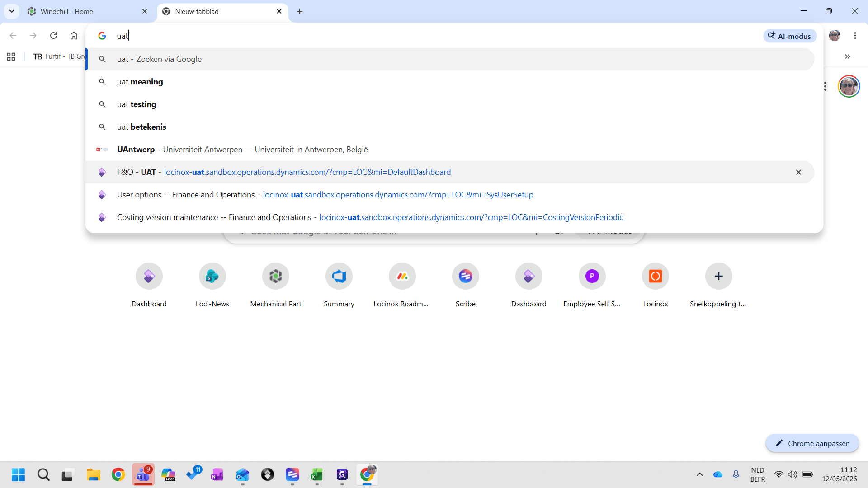Open Furtif - TB Gr bookmark
The image size is (868, 488).
59,56
